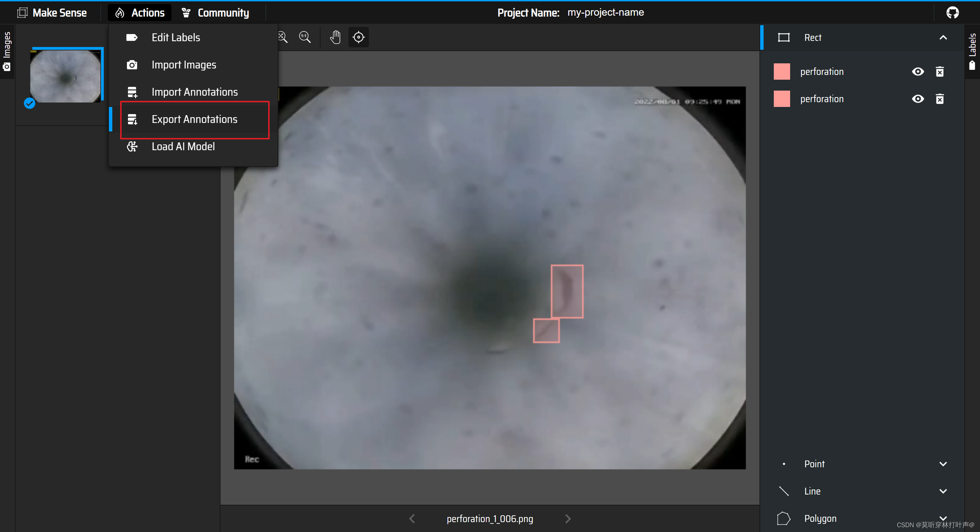Screen dimensions: 980x532
Task: Collapse the Rect section chevron
Action: pyautogui.click(x=943, y=37)
